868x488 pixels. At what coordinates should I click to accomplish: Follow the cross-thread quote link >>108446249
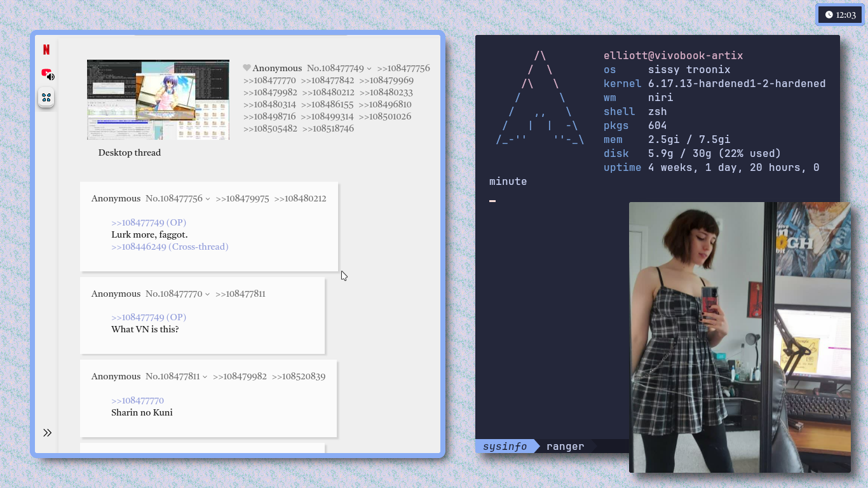click(170, 247)
